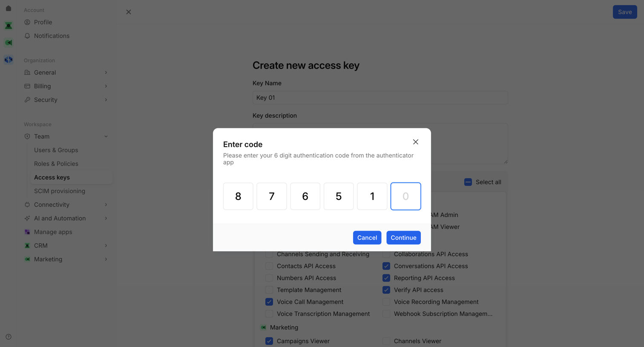Screen dimensions: 644x347
Task: Click the Marketing megaphone icon in sidebar
Action: (27, 259)
